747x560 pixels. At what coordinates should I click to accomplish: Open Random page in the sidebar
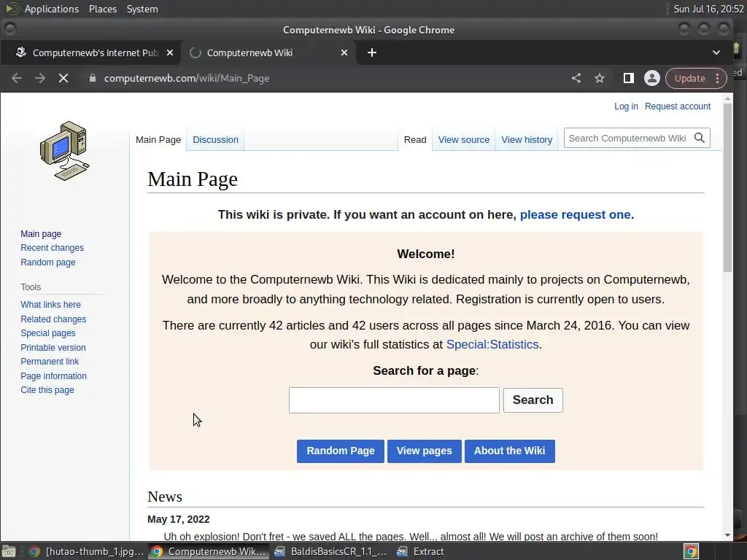point(47,262)
